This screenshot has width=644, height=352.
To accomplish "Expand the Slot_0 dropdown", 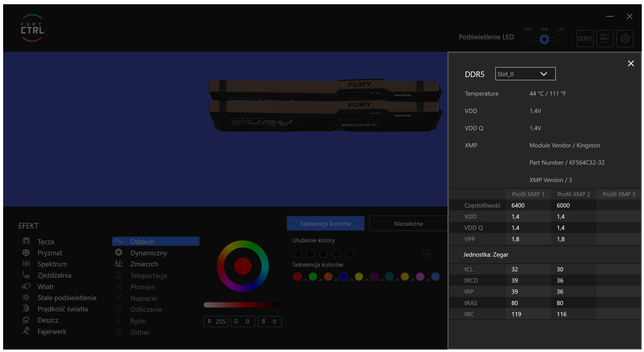I will (525, 74).
